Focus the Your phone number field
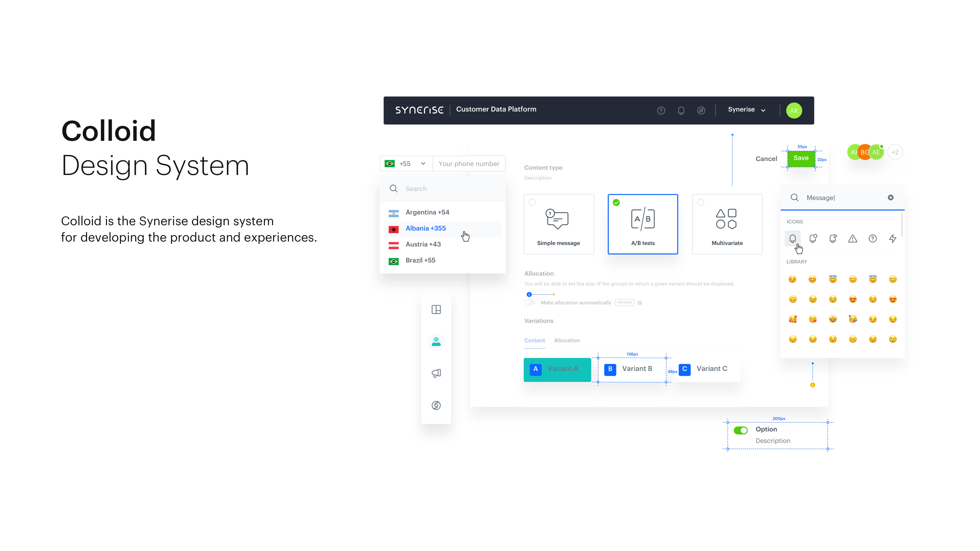This screenshot has height=551, width=980. (x=469, y=164)
